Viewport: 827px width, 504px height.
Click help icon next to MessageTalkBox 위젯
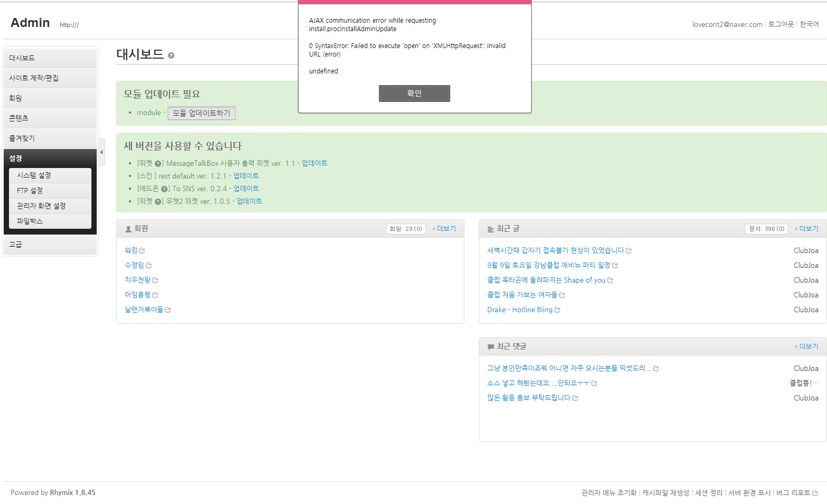coord(158,164)
